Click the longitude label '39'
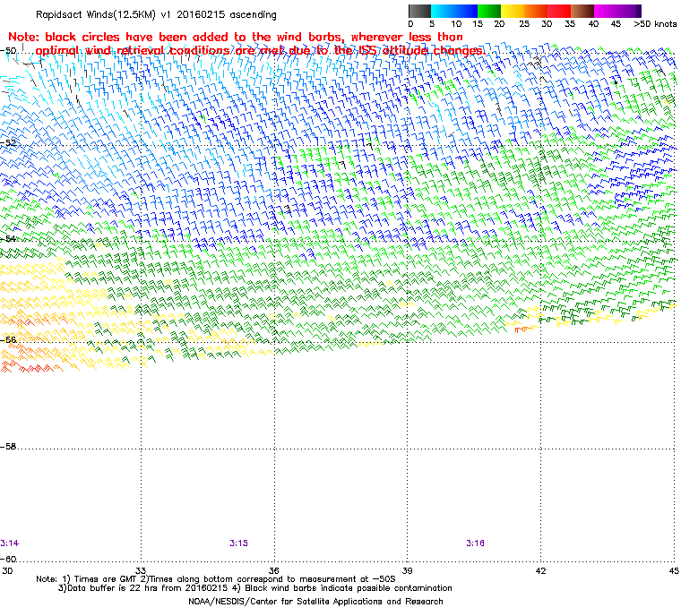Viewport: 681px width, 616px height. pyautogui.click(x=408, y=570)
